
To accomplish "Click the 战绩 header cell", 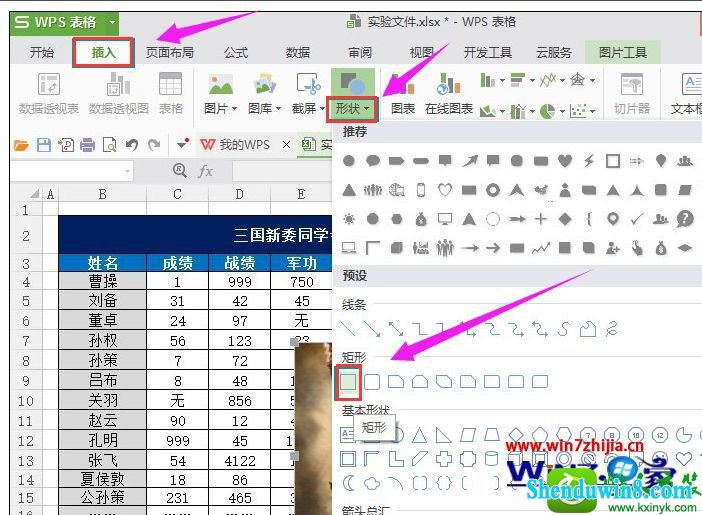I will pos(240,263).
